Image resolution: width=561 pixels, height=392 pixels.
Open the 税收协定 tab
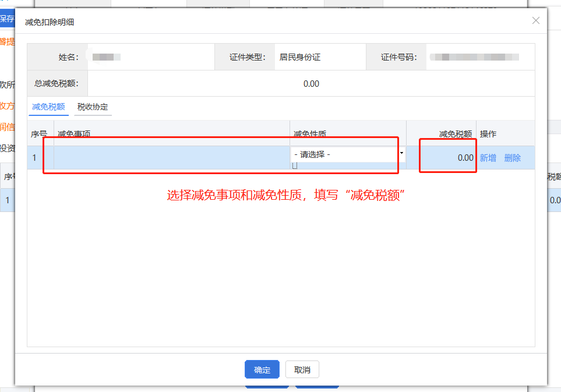(x=93, y=107)
